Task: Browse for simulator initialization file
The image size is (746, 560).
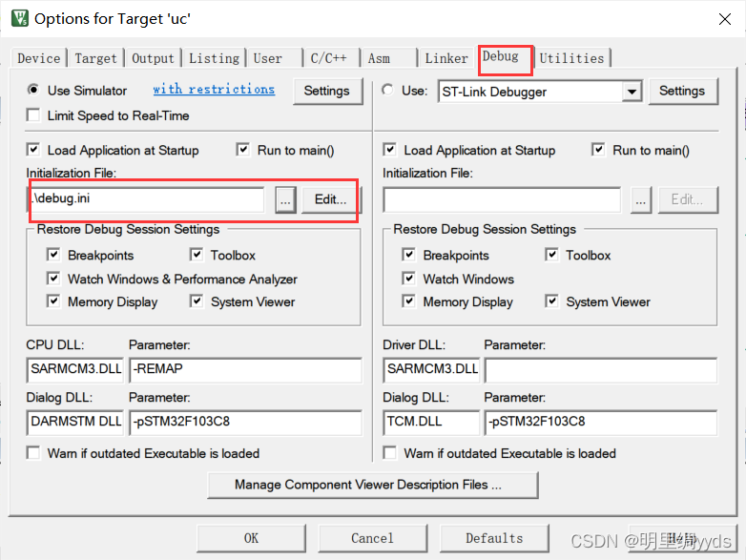Action: 285,199
